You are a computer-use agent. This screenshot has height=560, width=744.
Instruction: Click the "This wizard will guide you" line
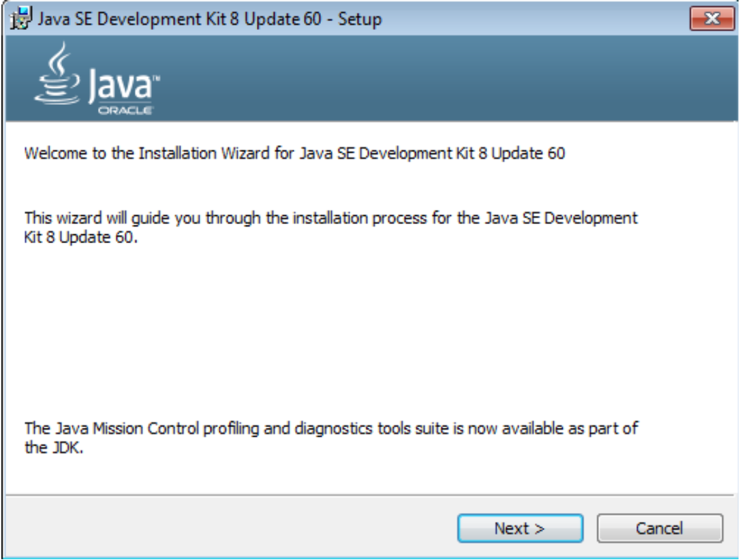[x=330, y=219]
